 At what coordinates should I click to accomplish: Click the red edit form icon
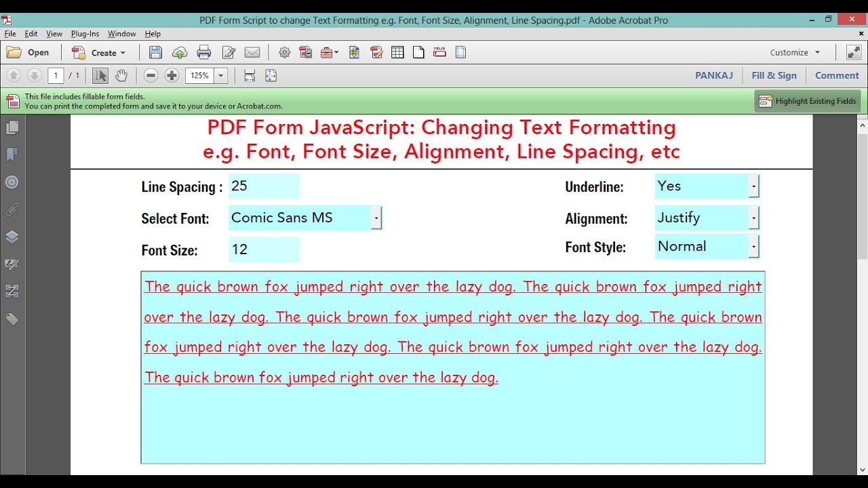tap(376, 52)
